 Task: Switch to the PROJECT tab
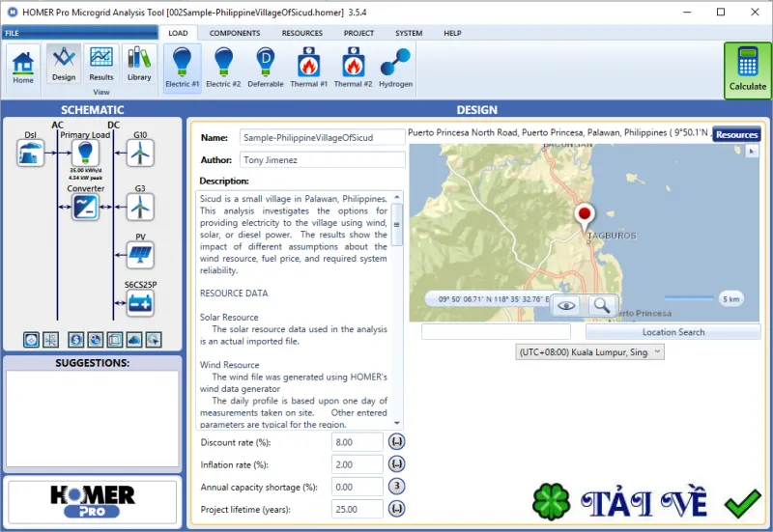358,33
